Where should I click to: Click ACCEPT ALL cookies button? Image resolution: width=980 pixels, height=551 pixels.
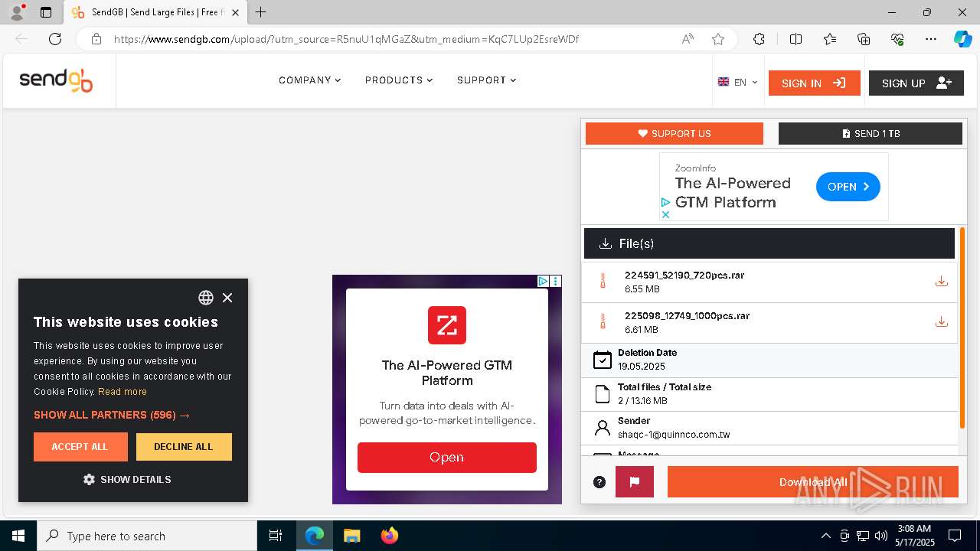click(80, 447)
